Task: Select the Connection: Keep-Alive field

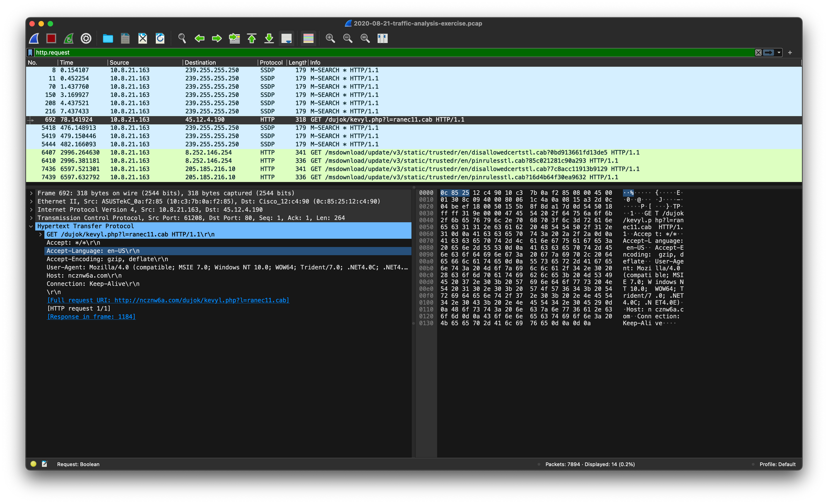Action: 228,284
